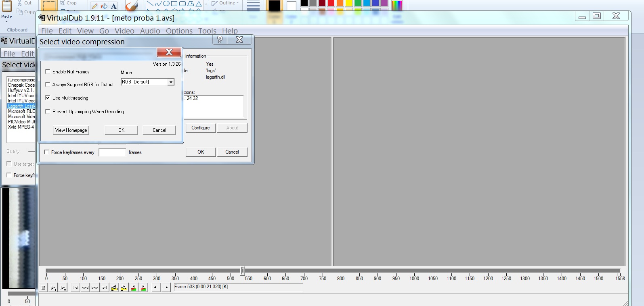
Task: Click the force keyframes frames input field
Action: coord(112,152)
